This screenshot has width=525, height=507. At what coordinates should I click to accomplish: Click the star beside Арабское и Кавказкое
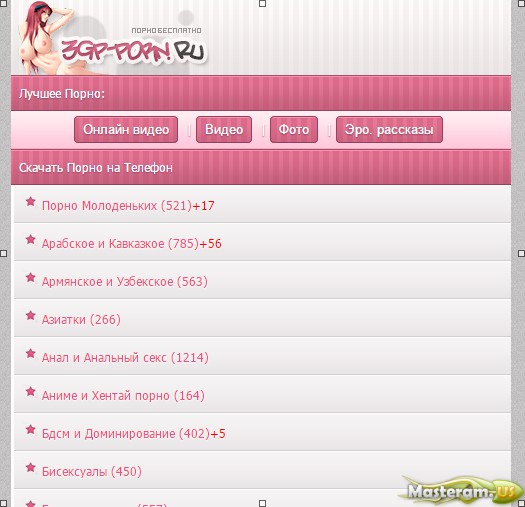(x=30, y=239)
